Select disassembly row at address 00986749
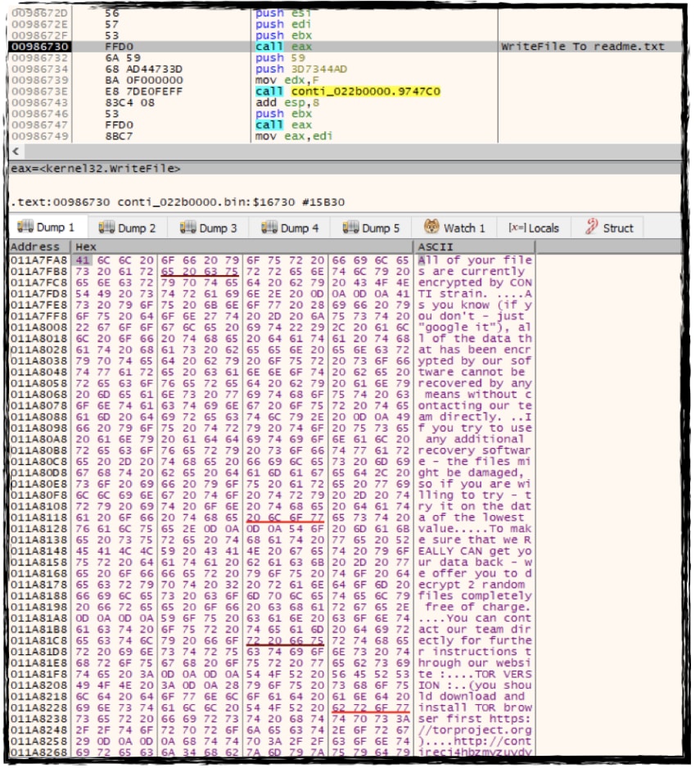 33,136
